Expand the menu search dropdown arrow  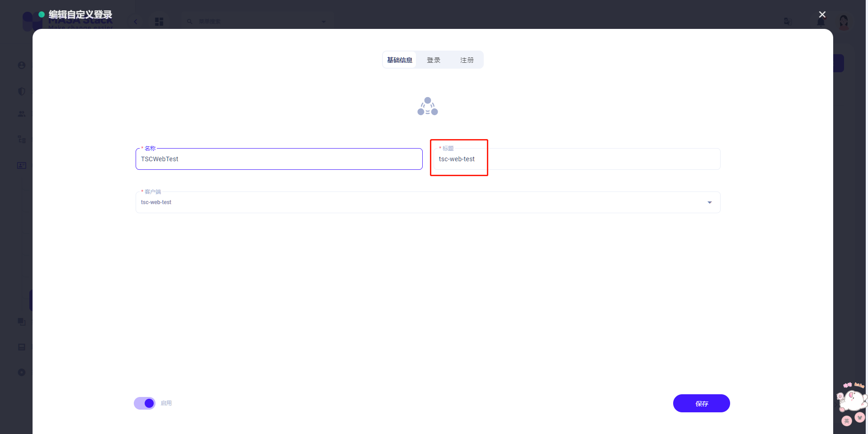click(x=323, y=21)
